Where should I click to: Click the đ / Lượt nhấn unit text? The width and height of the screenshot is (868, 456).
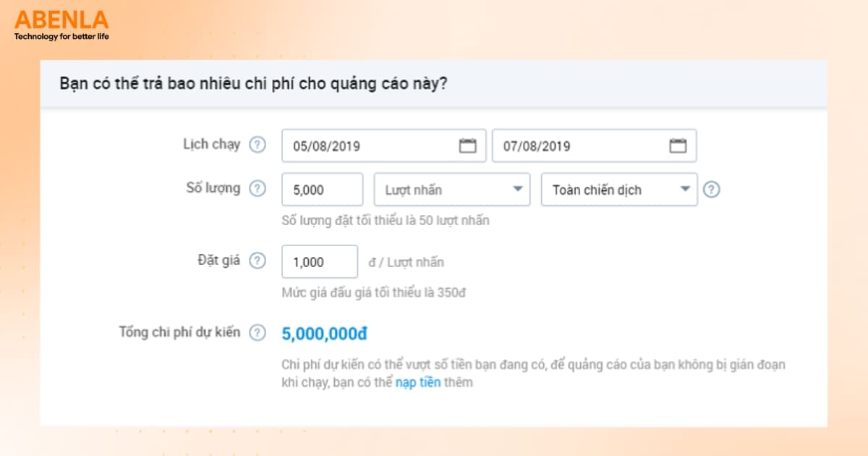pos(407,262)
